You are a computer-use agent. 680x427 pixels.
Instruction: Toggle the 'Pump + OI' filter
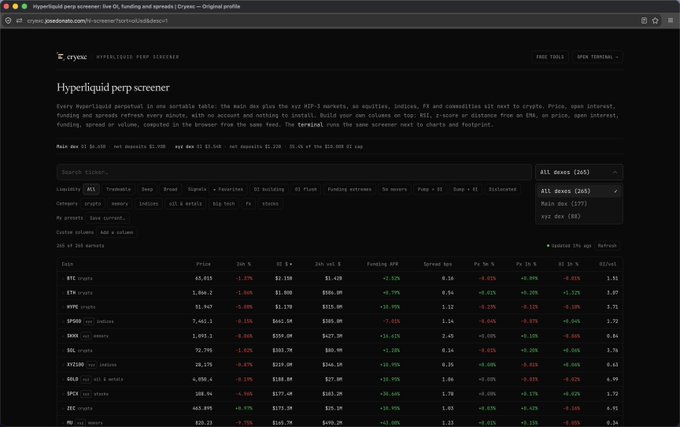tap(430, 189)
